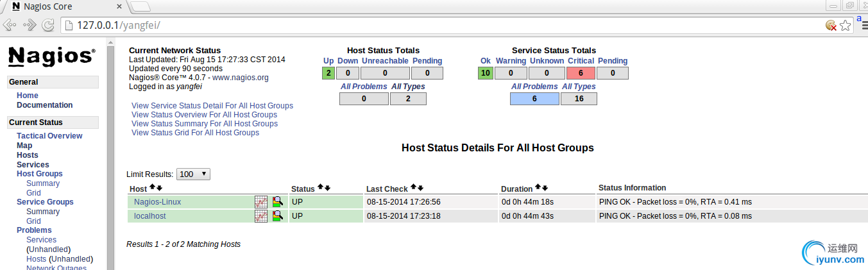Click service All Types count 16

[x=579, y=98]
